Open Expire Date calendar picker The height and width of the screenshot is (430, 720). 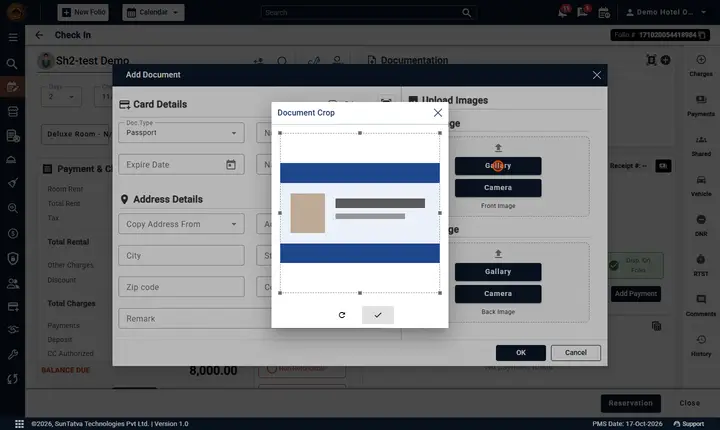coord(231,164)
